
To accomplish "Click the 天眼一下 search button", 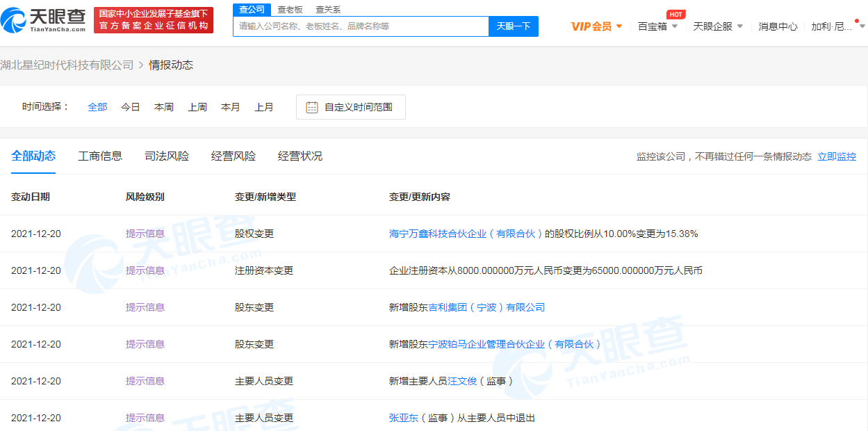I will pos(513,26).
